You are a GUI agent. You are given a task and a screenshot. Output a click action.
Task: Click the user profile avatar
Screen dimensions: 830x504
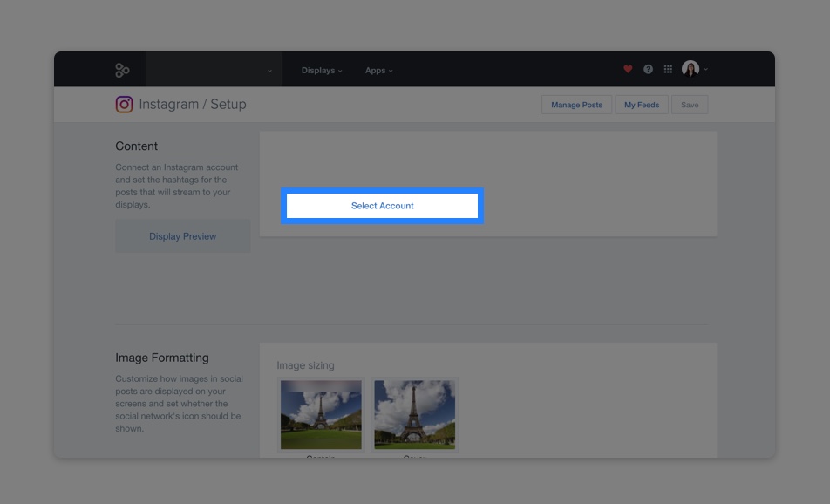click(691, 69)
